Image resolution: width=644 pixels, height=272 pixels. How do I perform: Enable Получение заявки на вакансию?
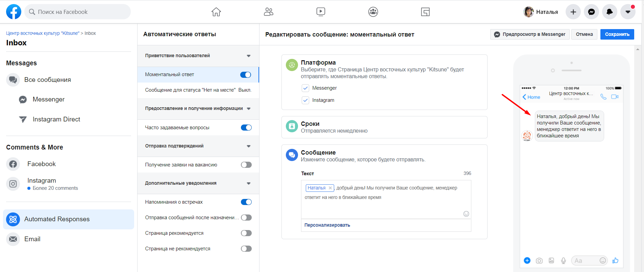246,165
